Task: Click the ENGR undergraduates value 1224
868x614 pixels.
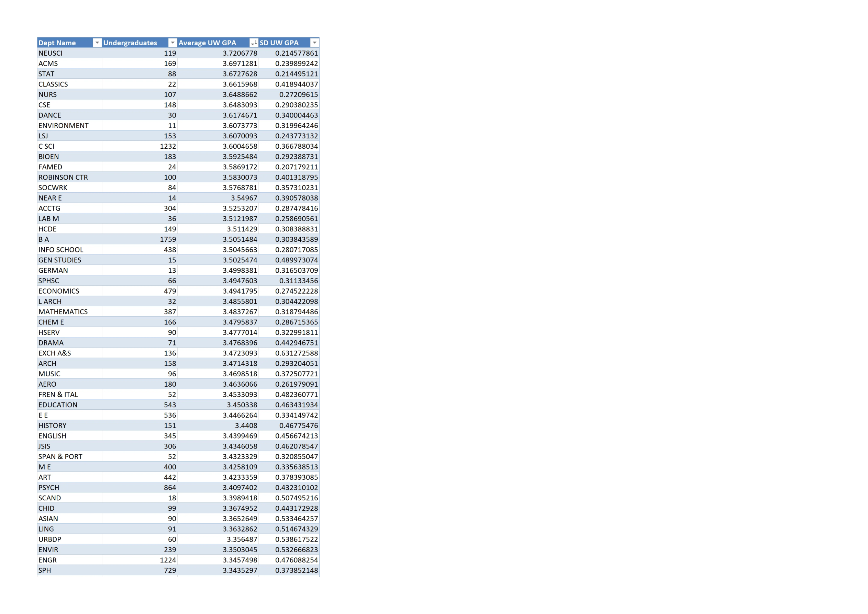Action: tap(168, 560)
